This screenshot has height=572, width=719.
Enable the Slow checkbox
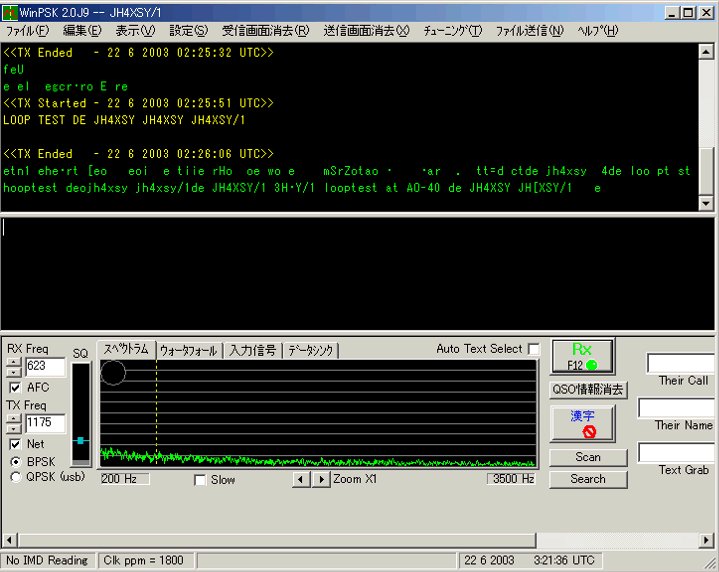(200, 480)
